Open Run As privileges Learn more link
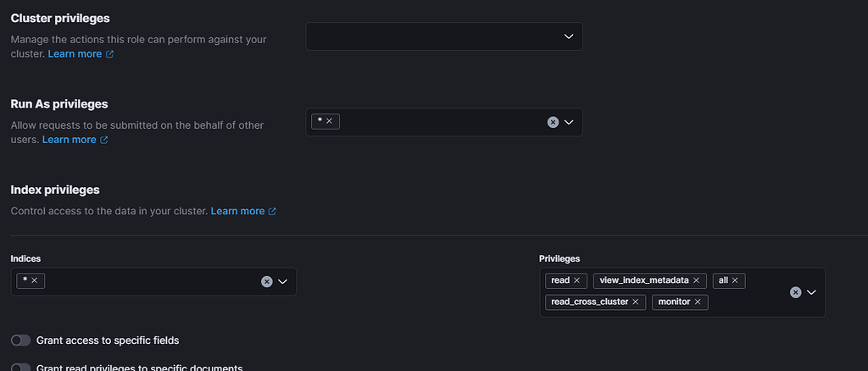The image size is (868, 371). click(69, 140)
